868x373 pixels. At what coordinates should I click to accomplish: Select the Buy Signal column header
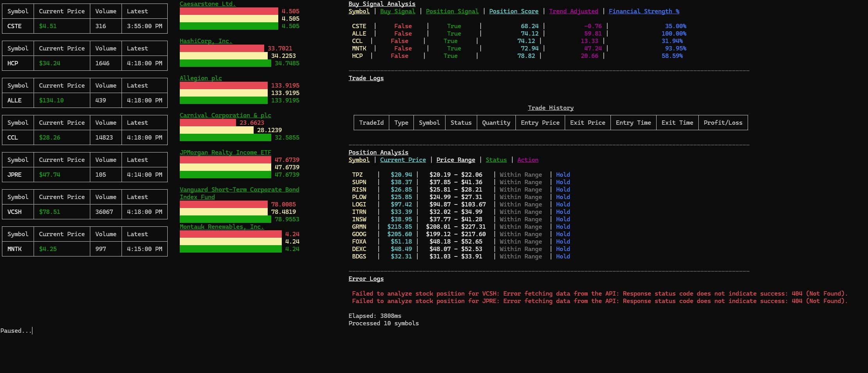click(x=397, y=11)
